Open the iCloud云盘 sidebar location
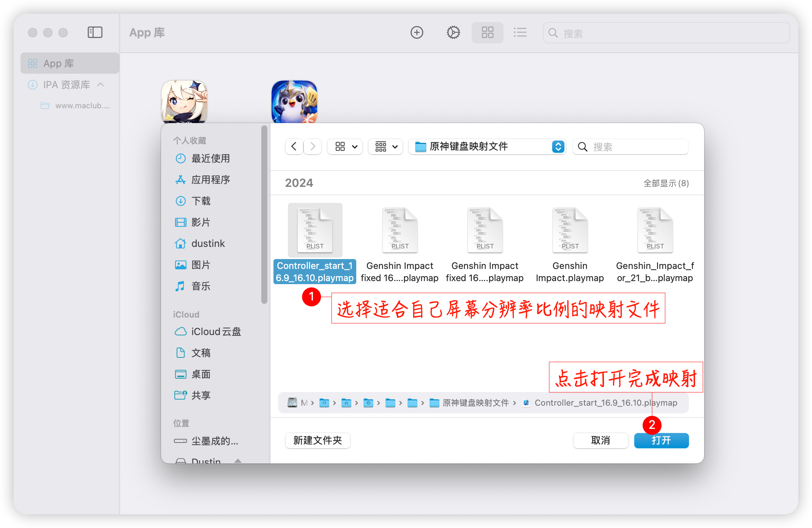The height and width of the screenshot is (528, 812). coord(216,332)
